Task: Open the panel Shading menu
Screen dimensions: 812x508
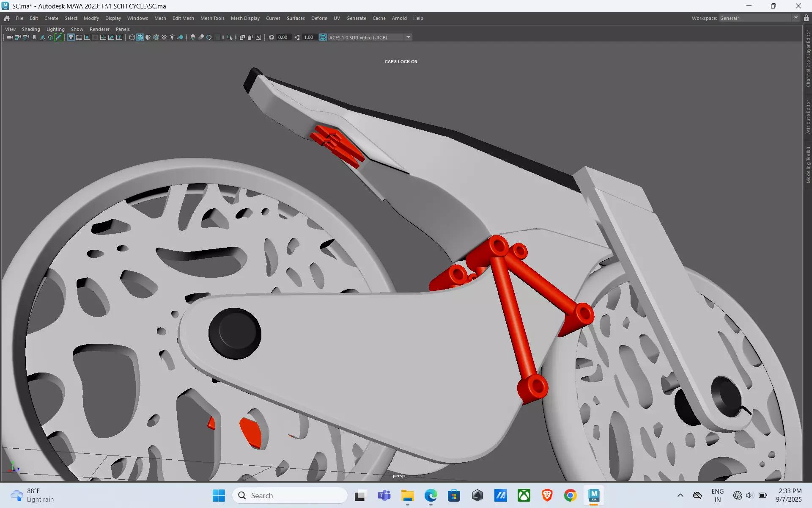Action: click(x=31, y=29)
